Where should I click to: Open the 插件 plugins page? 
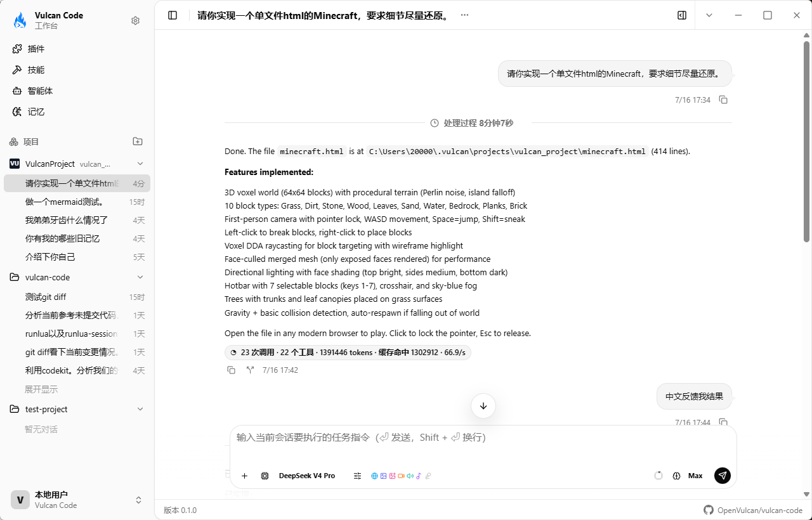point(77,49)
